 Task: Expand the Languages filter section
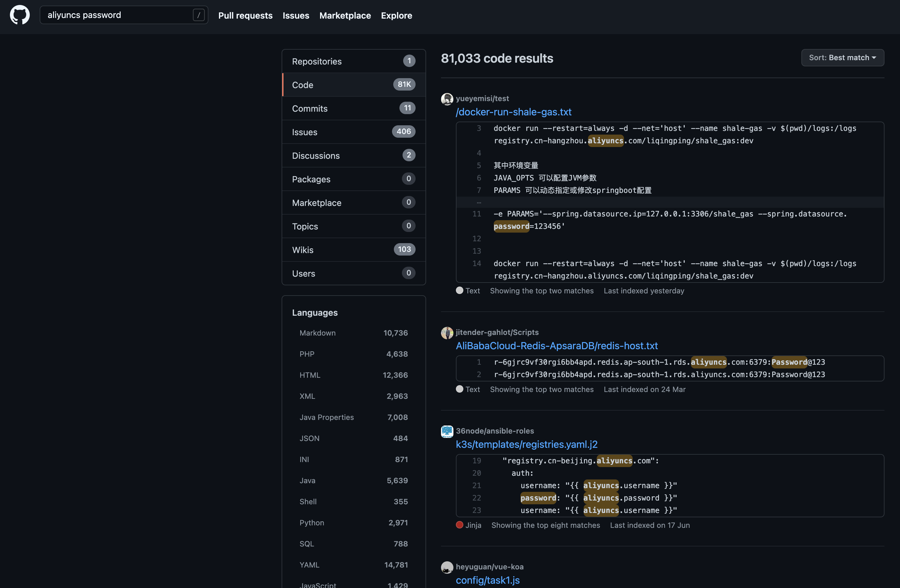315,312
